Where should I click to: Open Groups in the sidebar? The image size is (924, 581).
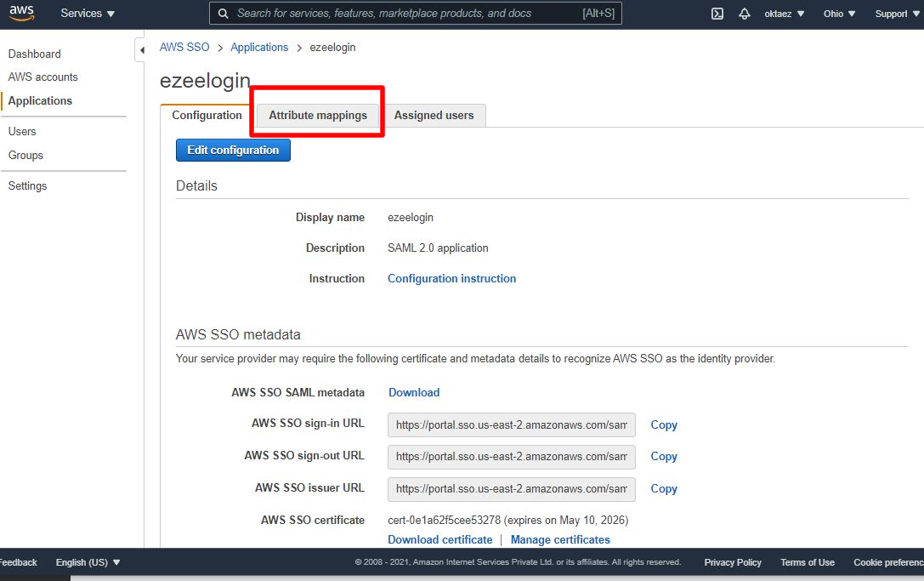(26, 155)
